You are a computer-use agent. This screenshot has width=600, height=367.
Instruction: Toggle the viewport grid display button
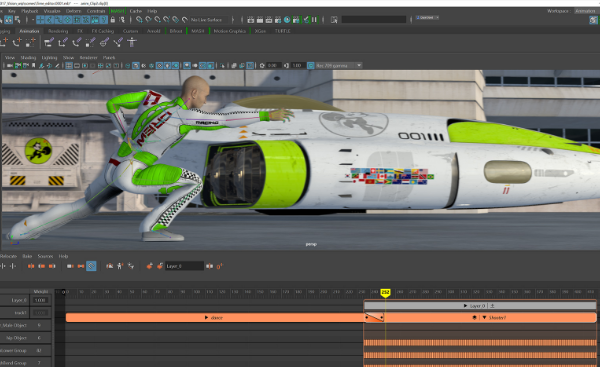coord(69,66)
